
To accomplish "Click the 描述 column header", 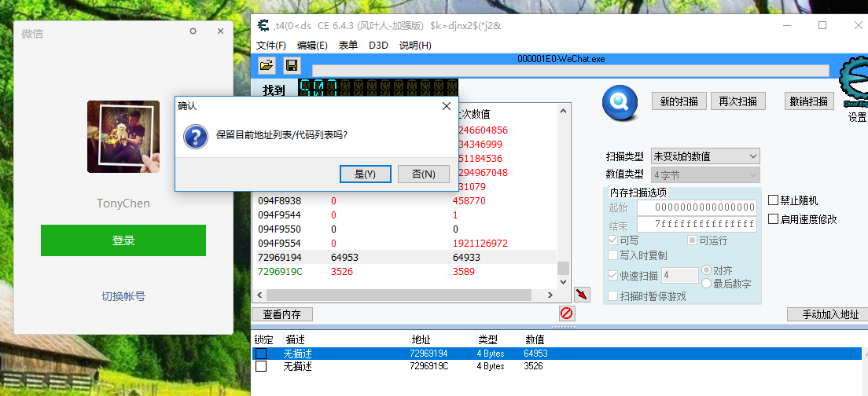I will click(x=345, y=339).
